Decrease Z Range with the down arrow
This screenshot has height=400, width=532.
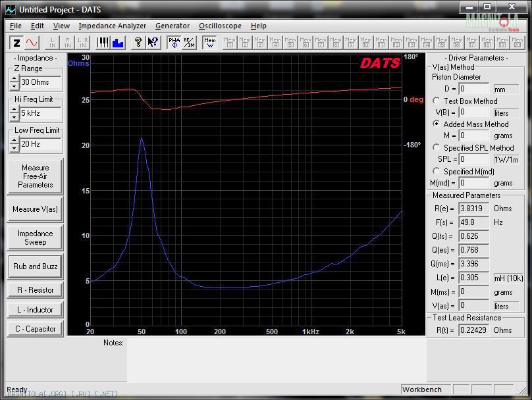click(x=14, y=86)
